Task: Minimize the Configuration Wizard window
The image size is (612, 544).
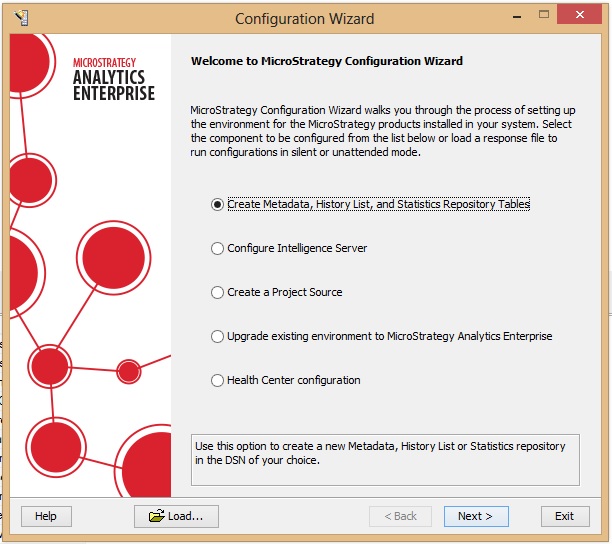Action: pyautogui.click(x=517, y=16)
